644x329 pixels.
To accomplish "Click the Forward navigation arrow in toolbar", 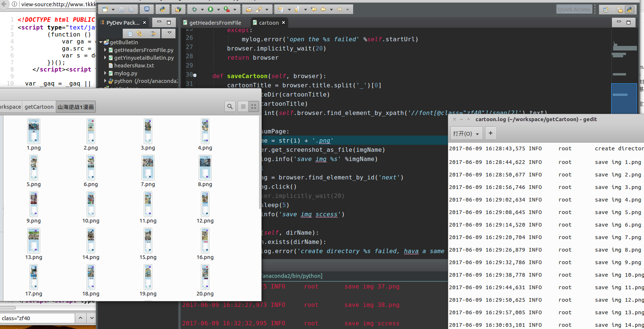I will pyautogui.click(x=340, y=9).
